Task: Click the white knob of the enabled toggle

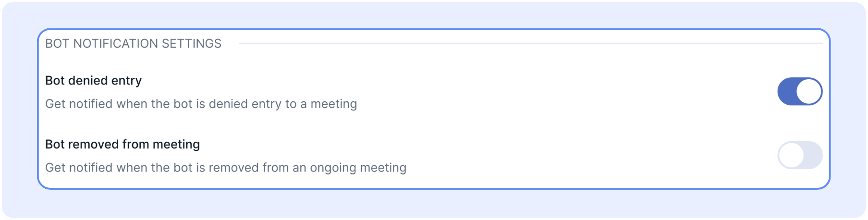Action: [x=809, y=91]
